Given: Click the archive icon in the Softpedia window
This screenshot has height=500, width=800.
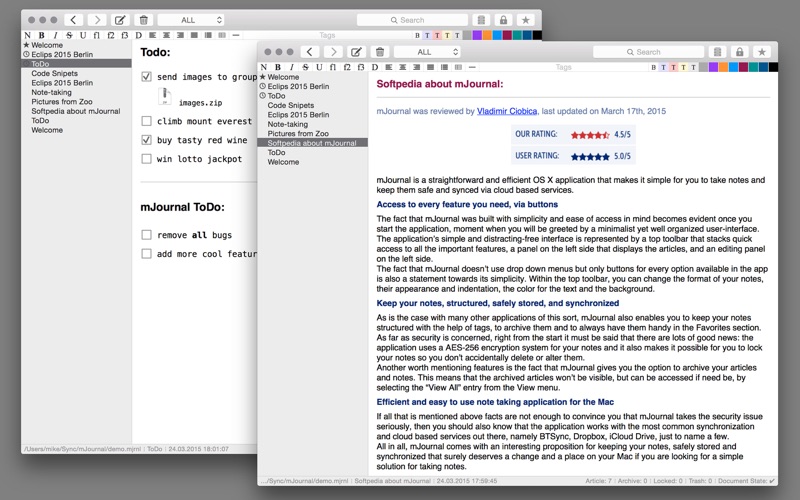Looking at the screenshot, I should point(717,52).
